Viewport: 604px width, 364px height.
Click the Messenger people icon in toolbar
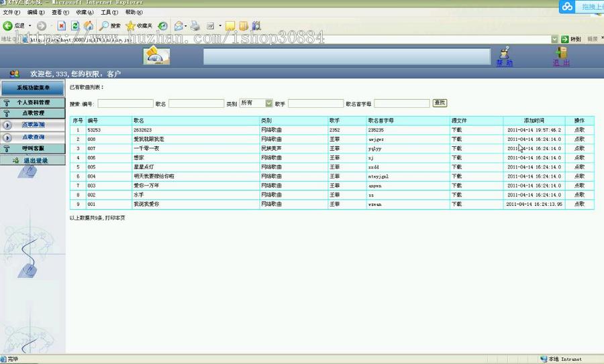[x=256, y=25]
